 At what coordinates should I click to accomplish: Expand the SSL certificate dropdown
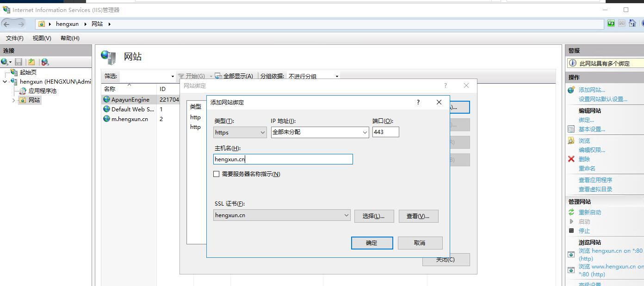[x=281, y=215]
